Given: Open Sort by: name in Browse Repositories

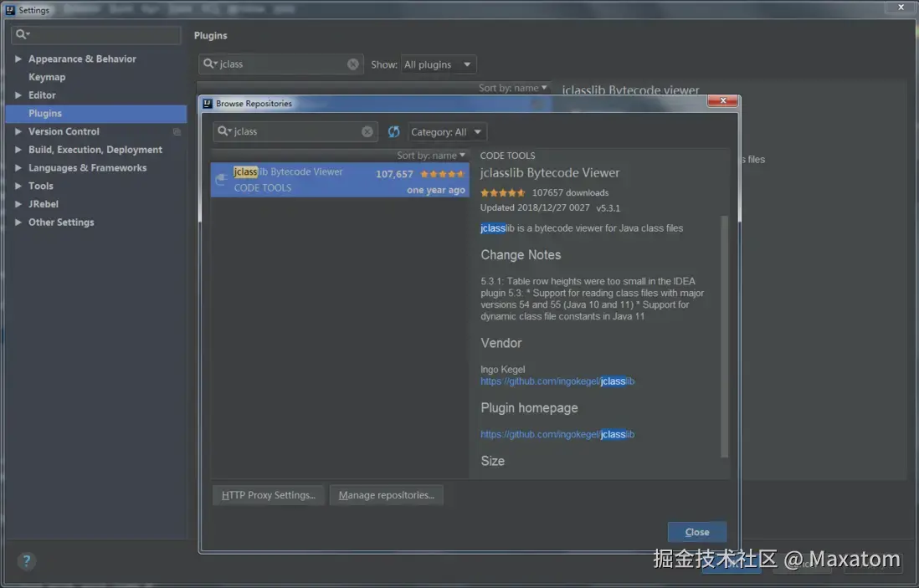Looking at the screenshot, I should point(431,156).
